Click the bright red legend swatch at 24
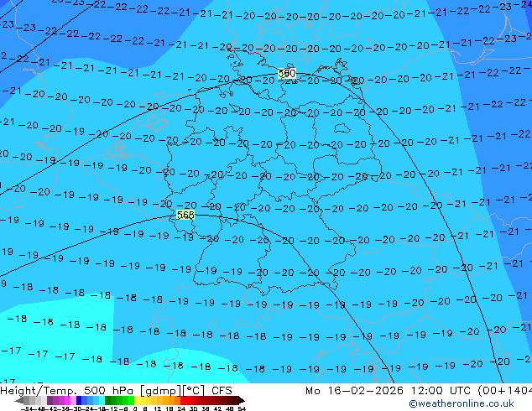 tap(183, 401)
